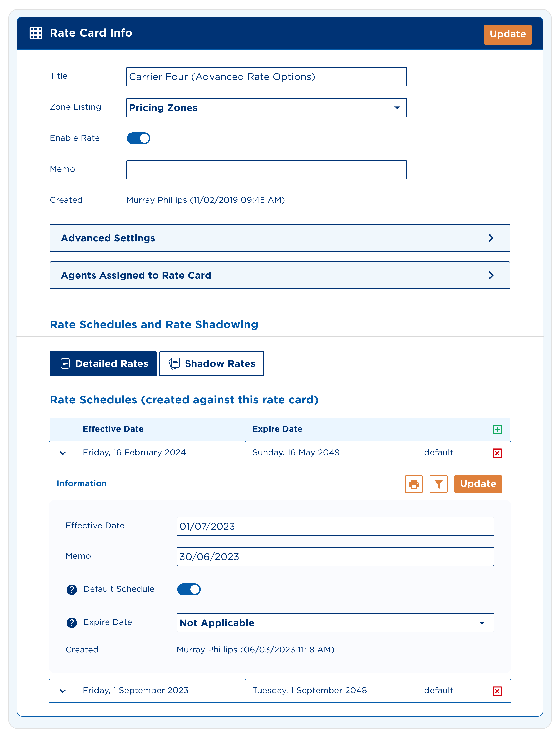This screenshot has height=749, width=560.
Task: Delete the Friday, 16 February 2024 schedule
Action: tap(497, 453)
